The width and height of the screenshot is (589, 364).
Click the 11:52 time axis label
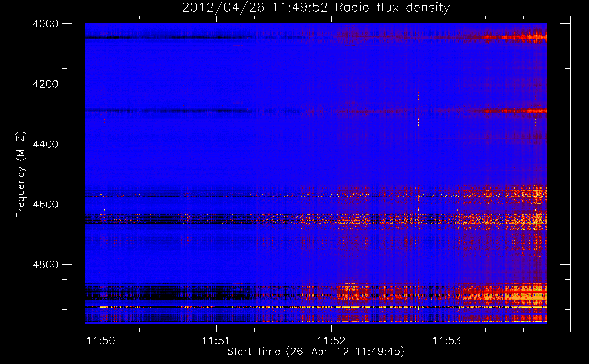click(x=331, y=341)
